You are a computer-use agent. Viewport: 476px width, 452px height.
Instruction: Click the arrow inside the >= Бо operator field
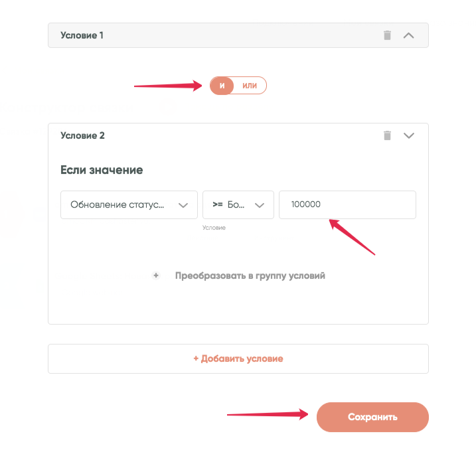tap(260, 205)
